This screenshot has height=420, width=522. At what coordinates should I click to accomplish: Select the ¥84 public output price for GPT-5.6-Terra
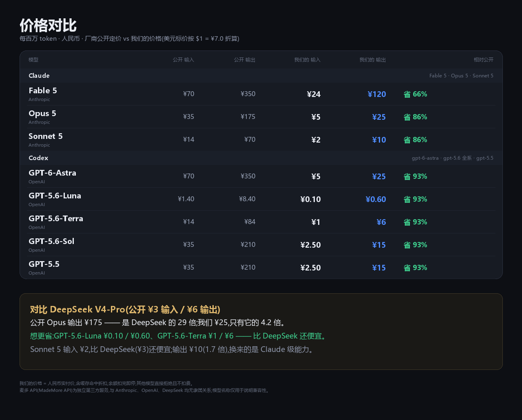pyautogui.click(x=250, y=222)
